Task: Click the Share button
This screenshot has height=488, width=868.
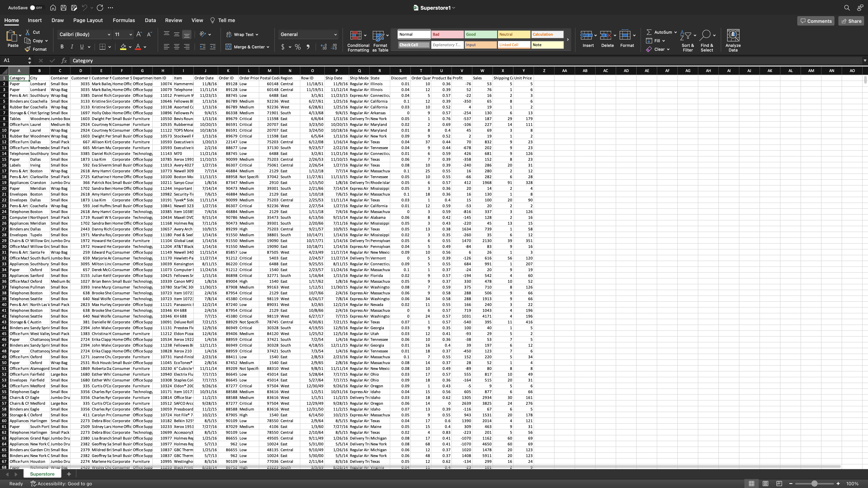Action: [x=852, y=21]
